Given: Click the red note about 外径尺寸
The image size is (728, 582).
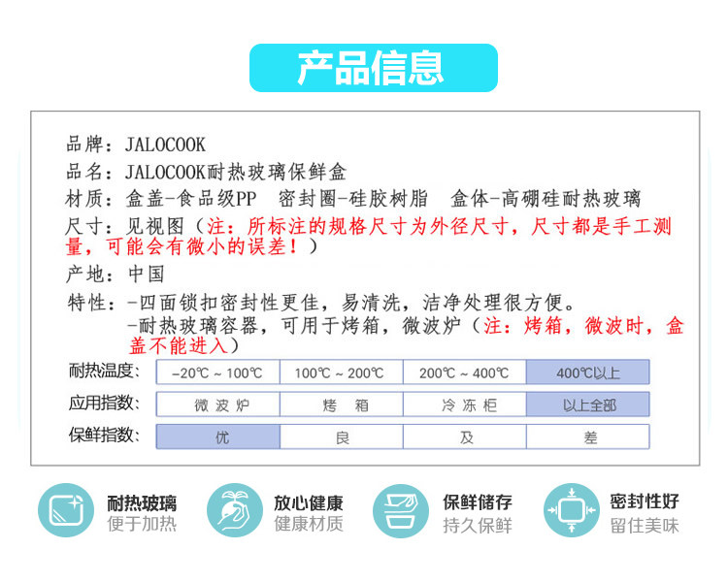Looking at the screenshot, I should (369, 237).
